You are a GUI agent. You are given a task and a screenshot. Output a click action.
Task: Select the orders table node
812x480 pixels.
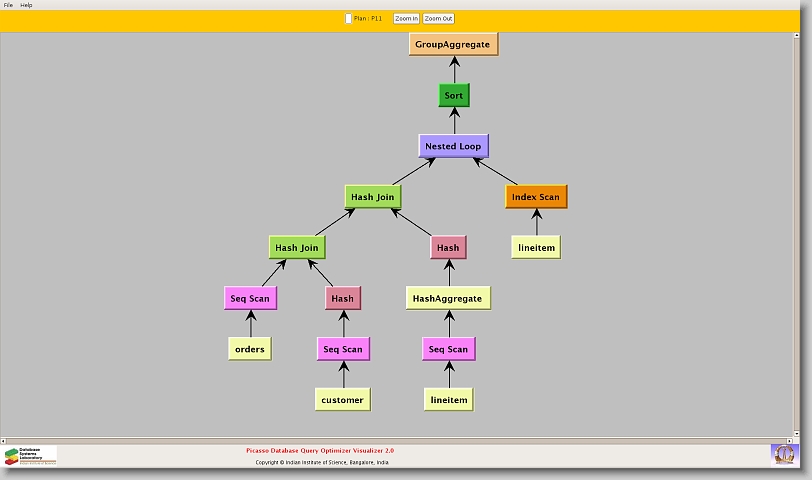point(250,349)
